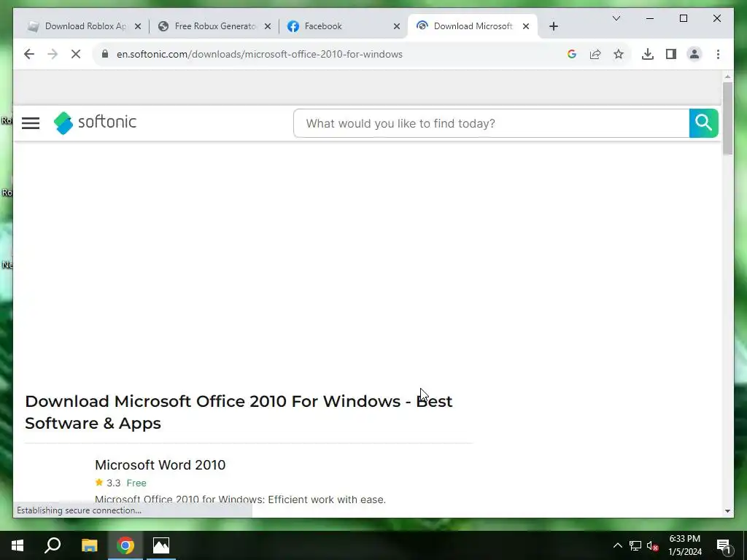Click the scrollbar down arrow
This screenshot has height=560, width=747.
(x=727, y=511)
